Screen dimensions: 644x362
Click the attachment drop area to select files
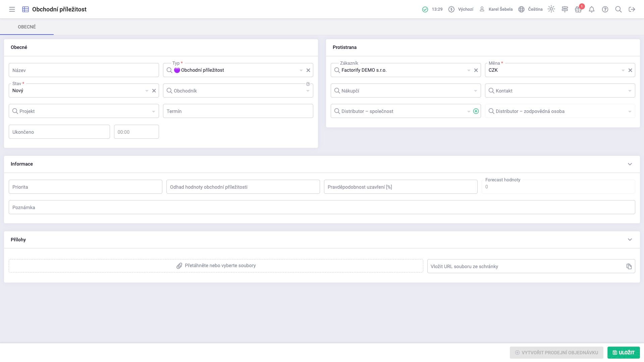pos(216,266)
